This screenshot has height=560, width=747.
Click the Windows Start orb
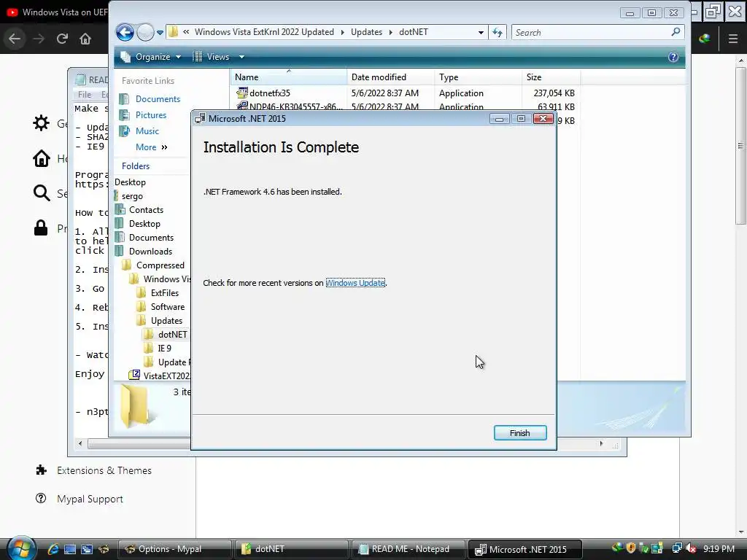[21, 548]
